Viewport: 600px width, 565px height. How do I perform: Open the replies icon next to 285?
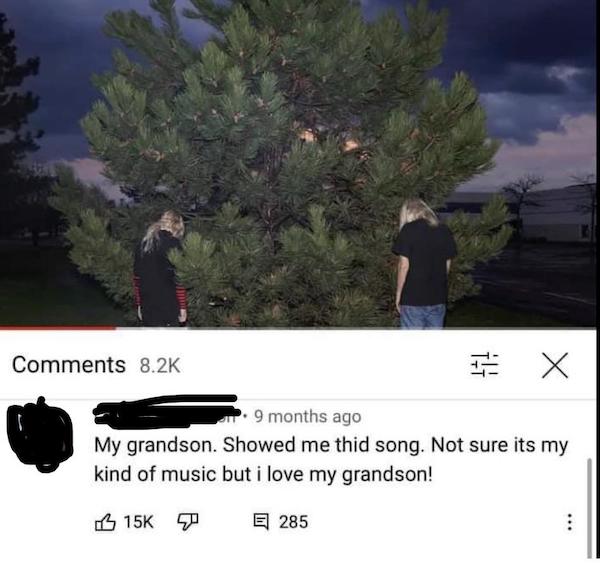click(261, 522)
